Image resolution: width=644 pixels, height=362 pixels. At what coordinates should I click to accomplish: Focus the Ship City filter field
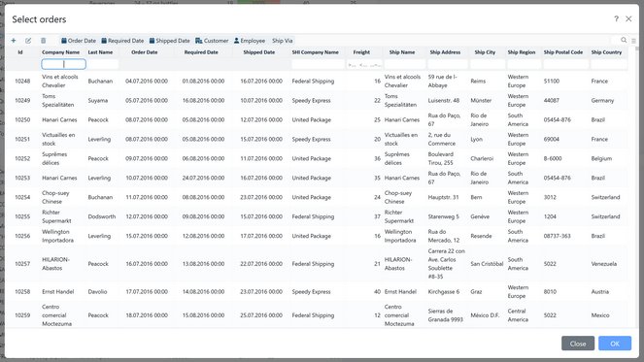[488, 64]
